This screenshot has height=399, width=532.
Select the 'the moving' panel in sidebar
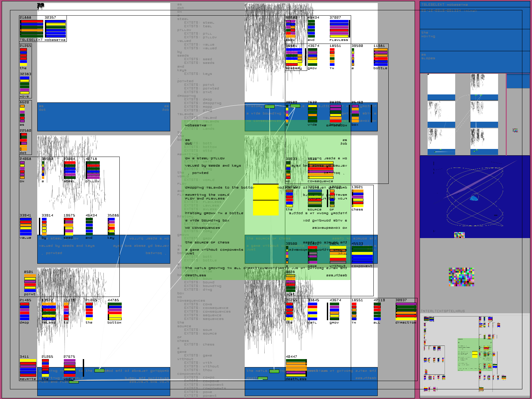pos(474,40)
